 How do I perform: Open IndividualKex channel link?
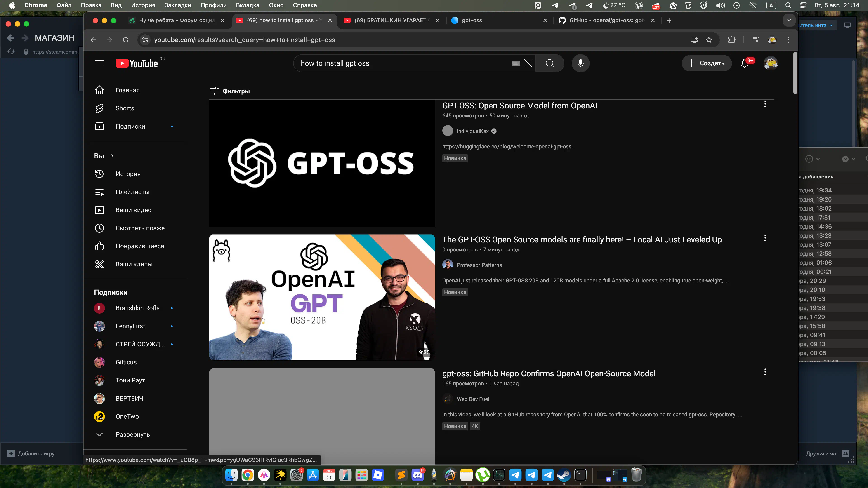(x=472, y=131)
